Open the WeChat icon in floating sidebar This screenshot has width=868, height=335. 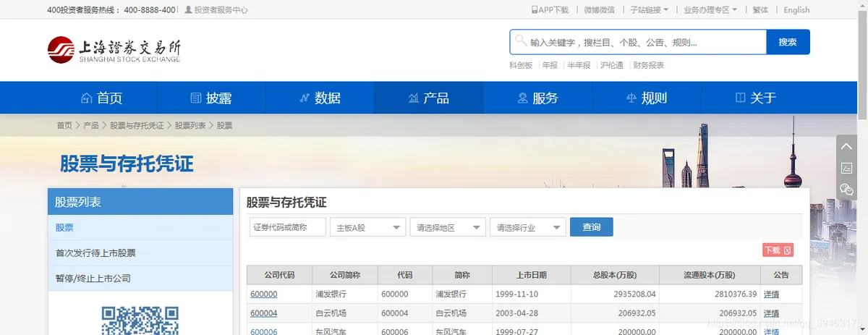(x=846, y=190)
